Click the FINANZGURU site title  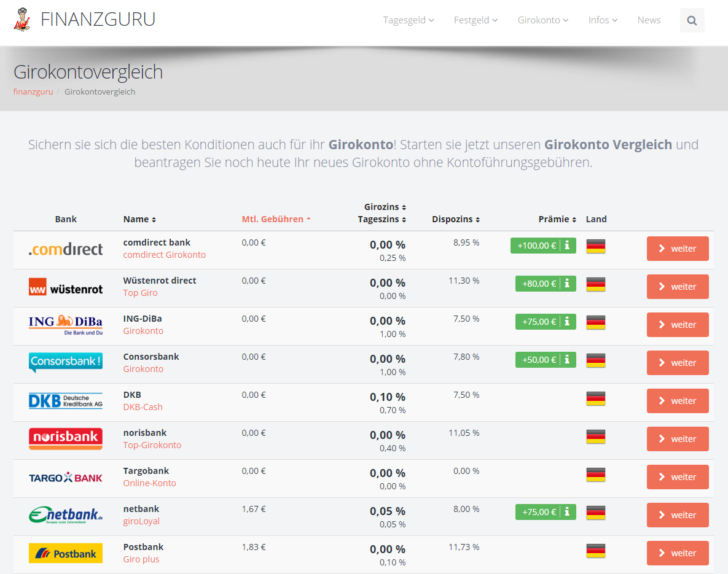98,20
